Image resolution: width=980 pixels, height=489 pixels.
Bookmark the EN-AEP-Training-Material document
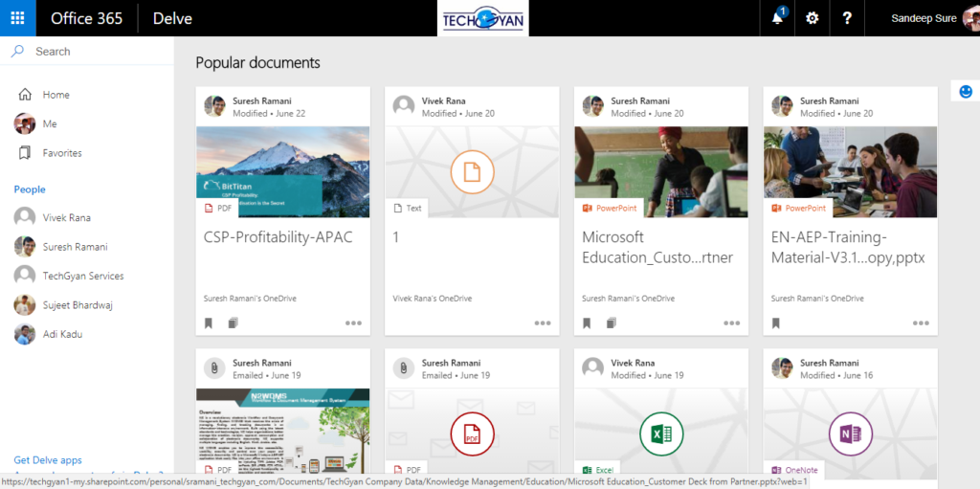[x=776, y=323]
